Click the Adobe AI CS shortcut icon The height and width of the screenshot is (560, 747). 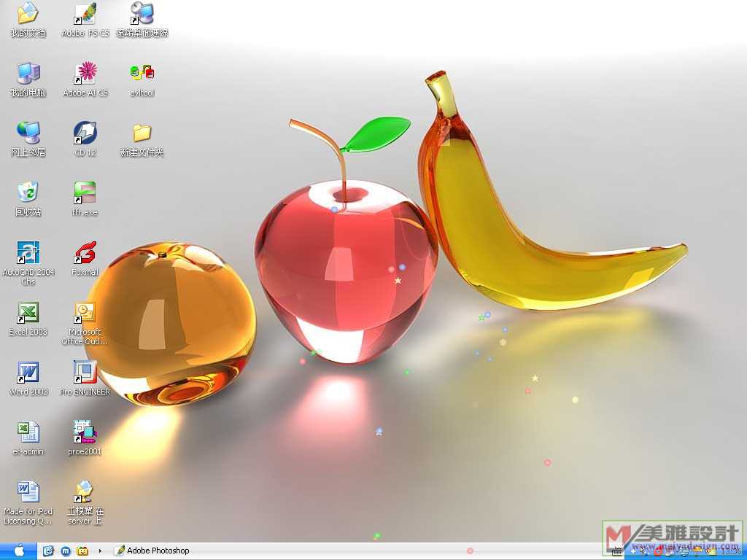(85, 74)
